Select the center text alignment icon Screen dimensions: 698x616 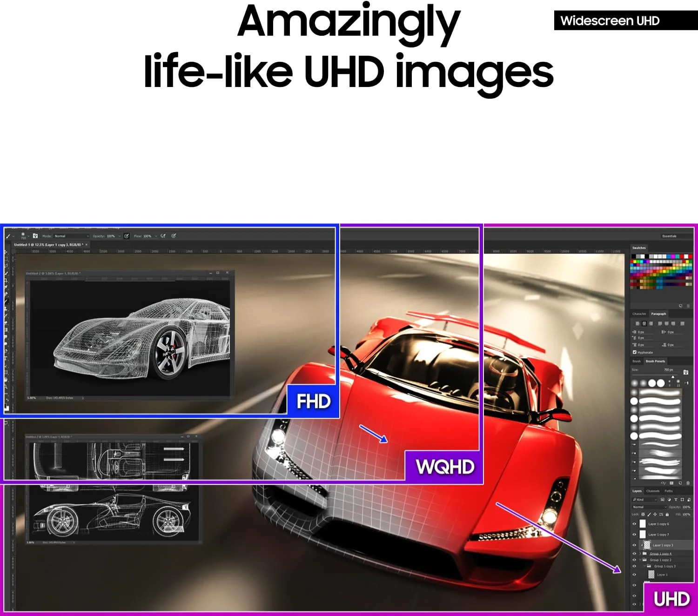pos(644,323)
